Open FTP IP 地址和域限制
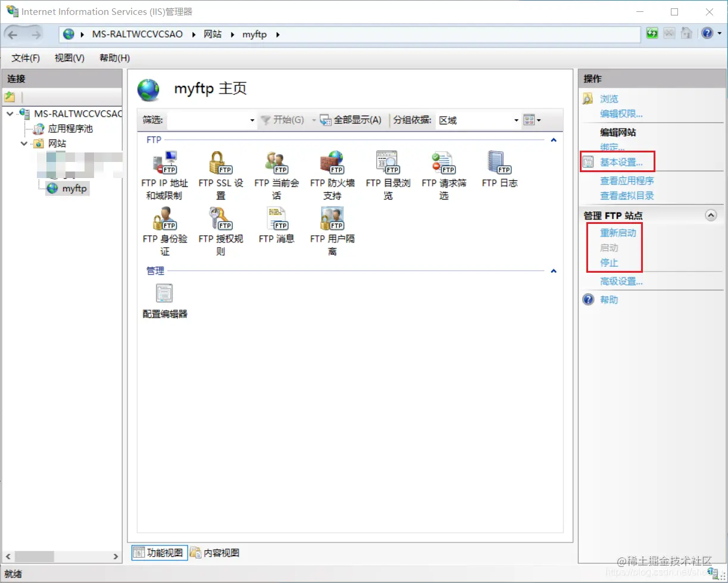728x583 pixels. [x=164, y=173]
